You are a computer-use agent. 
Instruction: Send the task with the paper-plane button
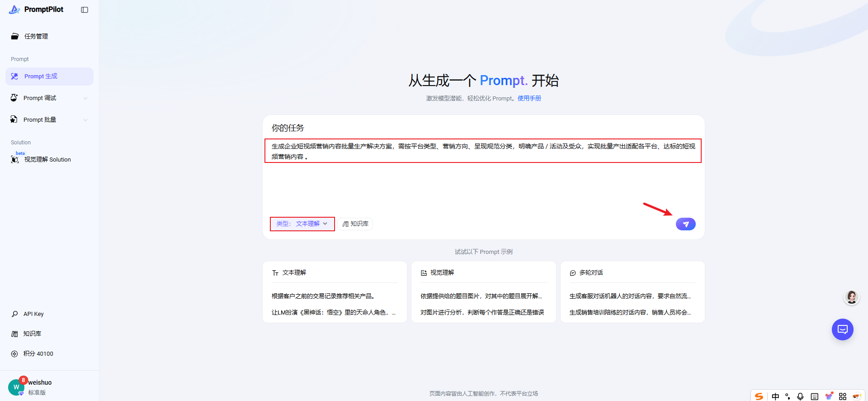686,224
